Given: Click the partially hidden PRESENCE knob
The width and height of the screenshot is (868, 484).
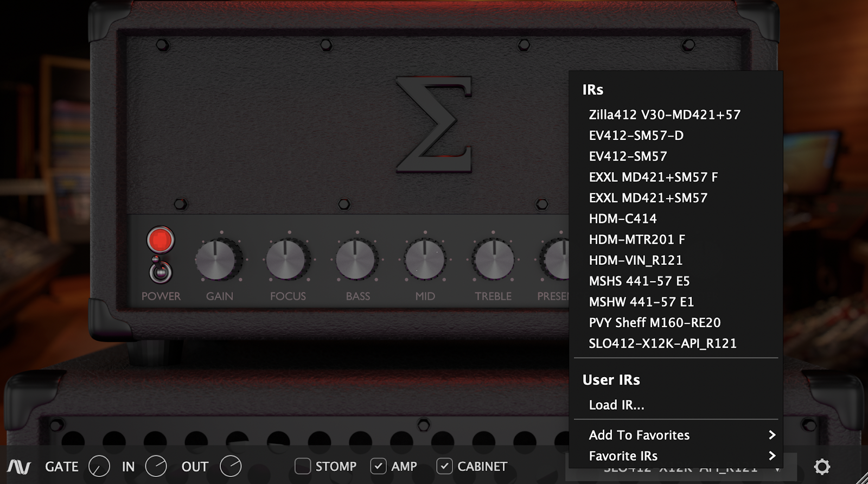Looking at the screenshot, I should [554, 260].
